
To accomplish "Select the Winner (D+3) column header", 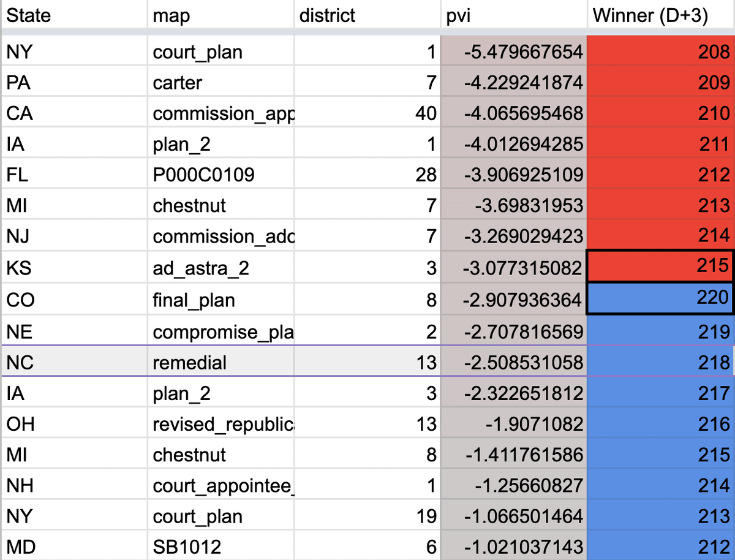I will tap(660, 15).
